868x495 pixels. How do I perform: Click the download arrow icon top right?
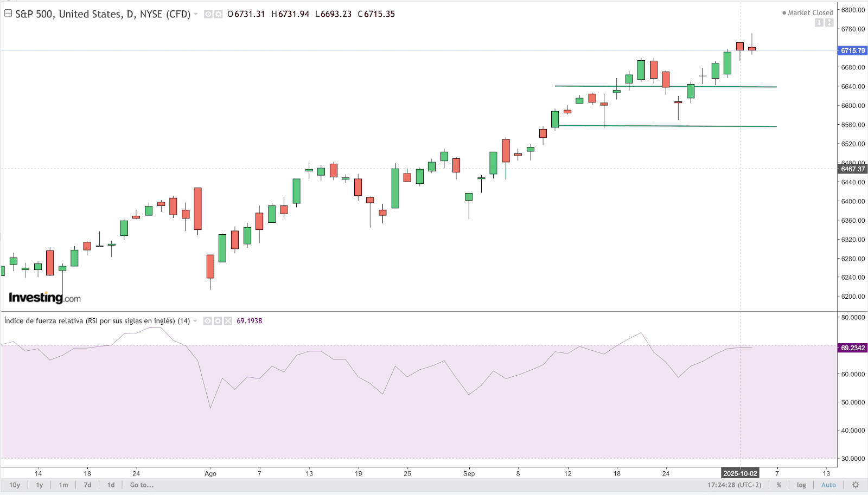click(x=819, y=22)
